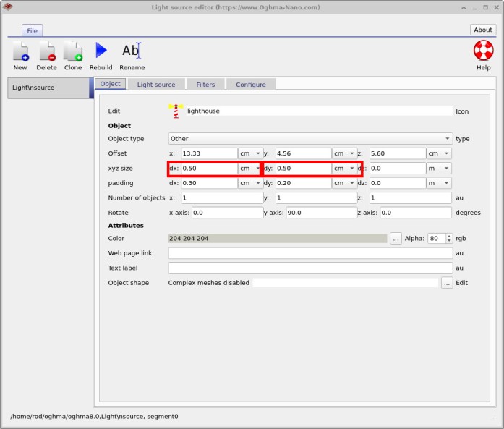Click the New light source icon
The width and height of the screenshot is (504, 429).
coord(20,51)
